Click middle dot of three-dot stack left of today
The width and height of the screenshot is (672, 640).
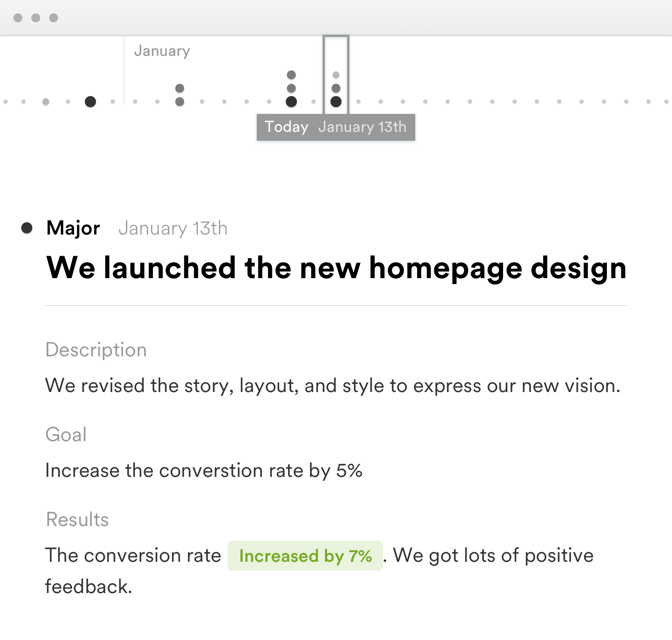point(291,88)
